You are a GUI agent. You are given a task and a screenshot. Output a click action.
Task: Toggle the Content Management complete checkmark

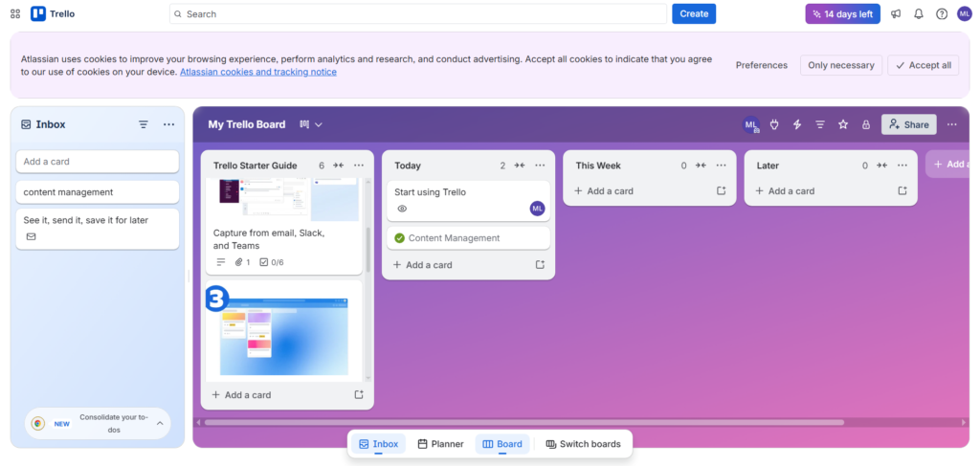click(x=399, y=238)
